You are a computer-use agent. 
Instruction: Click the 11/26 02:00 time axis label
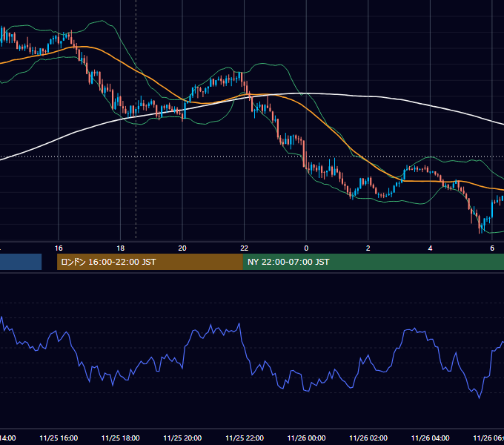[368, 438]
